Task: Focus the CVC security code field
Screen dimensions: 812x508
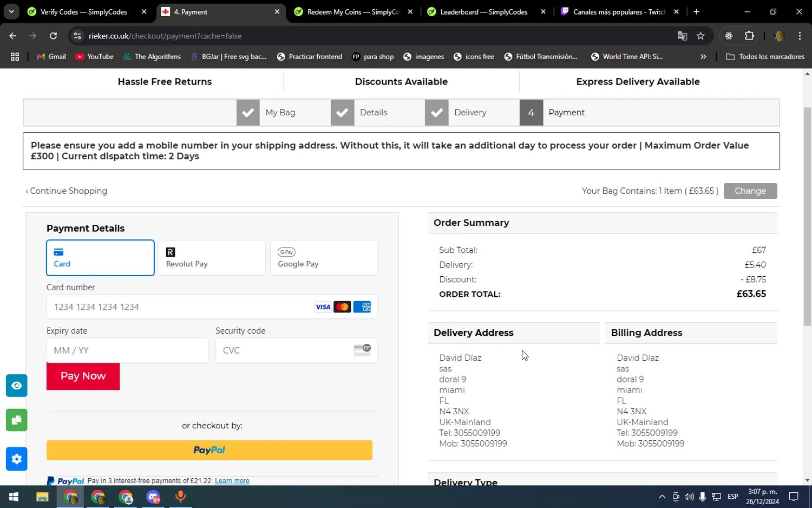Action: (297, 350)
